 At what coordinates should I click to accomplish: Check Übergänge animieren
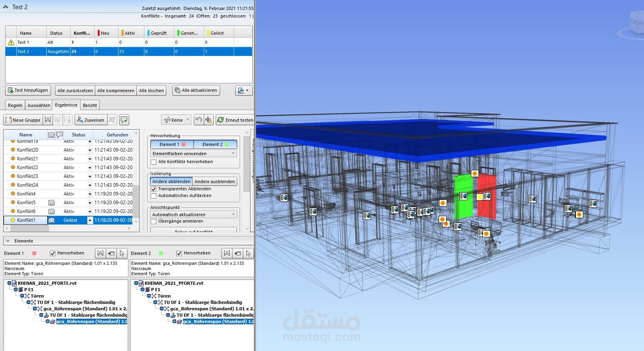point(154,221)
